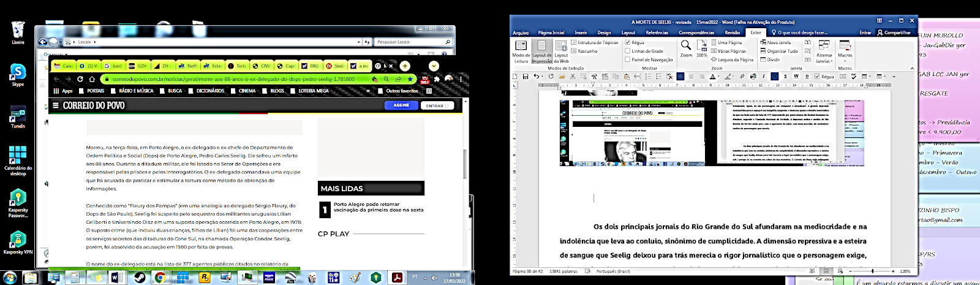Open Outros favoritos folder
Screen dimensions: 980x285
point(398,91)
